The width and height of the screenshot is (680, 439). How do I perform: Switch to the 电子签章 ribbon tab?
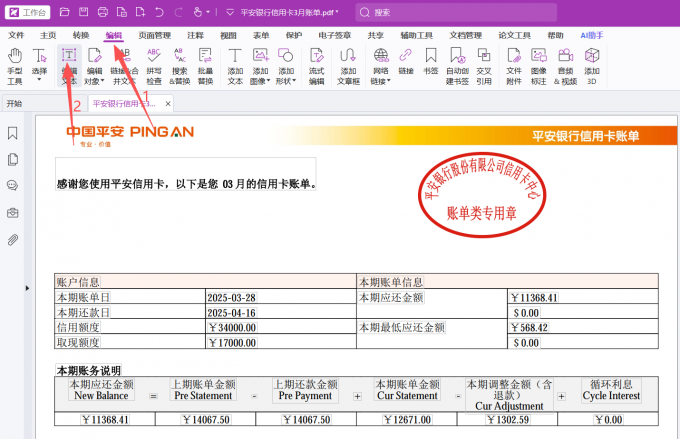(x=334, y=35)
